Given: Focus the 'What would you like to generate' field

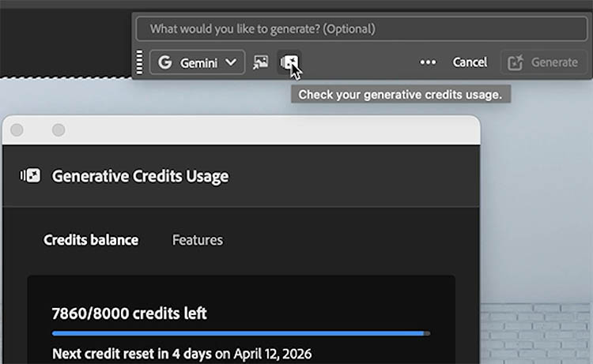Looking at the screenshot, I should click(360, 29).
